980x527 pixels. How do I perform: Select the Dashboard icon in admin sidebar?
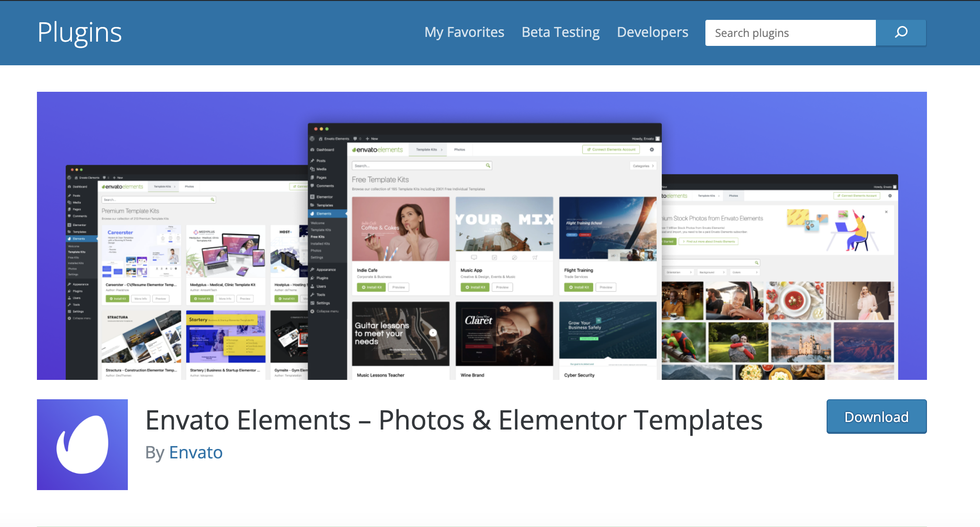point(312,149)
